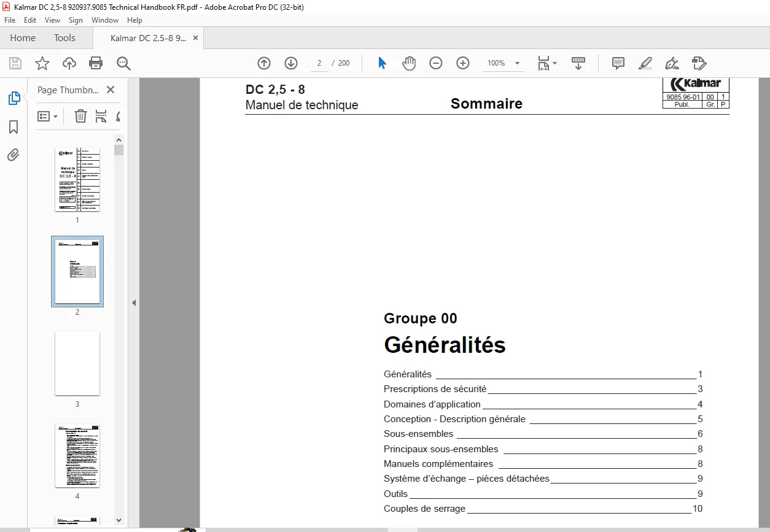Open the Window menu
Viewport: 770px width, 532px height.
pyautogui.click(x=105, y=20)
